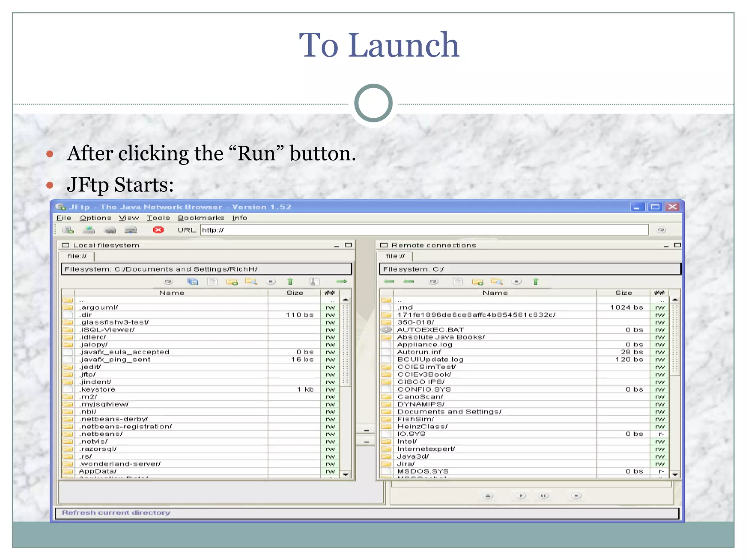Minimize the Local filesystem internal panel
The image size is (747, 560).
pos(336,246)
